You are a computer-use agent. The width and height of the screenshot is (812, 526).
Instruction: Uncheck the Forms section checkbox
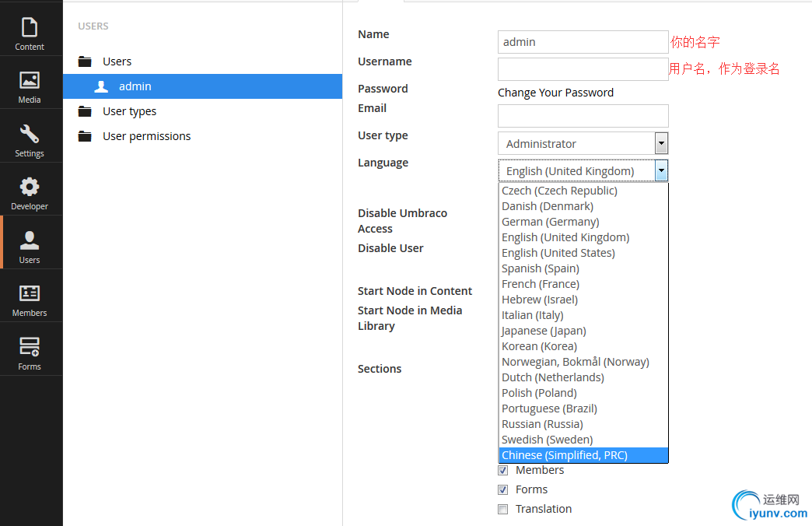pyautogui.click(x=502, y=489)
